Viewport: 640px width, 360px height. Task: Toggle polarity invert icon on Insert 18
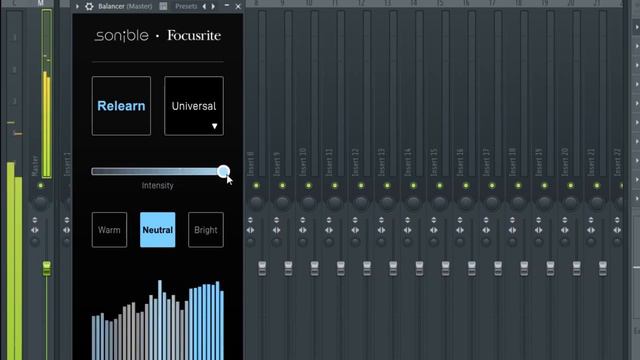coord(512,220)
